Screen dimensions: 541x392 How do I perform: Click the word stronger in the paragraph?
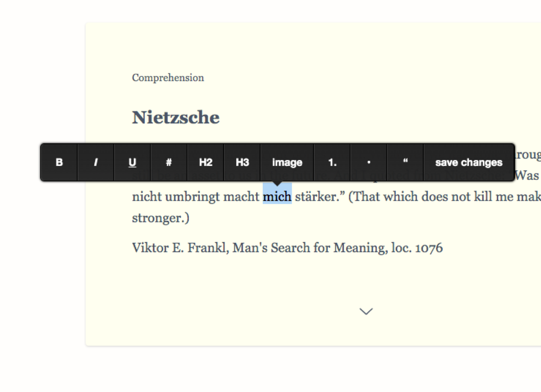coord(158,218)
